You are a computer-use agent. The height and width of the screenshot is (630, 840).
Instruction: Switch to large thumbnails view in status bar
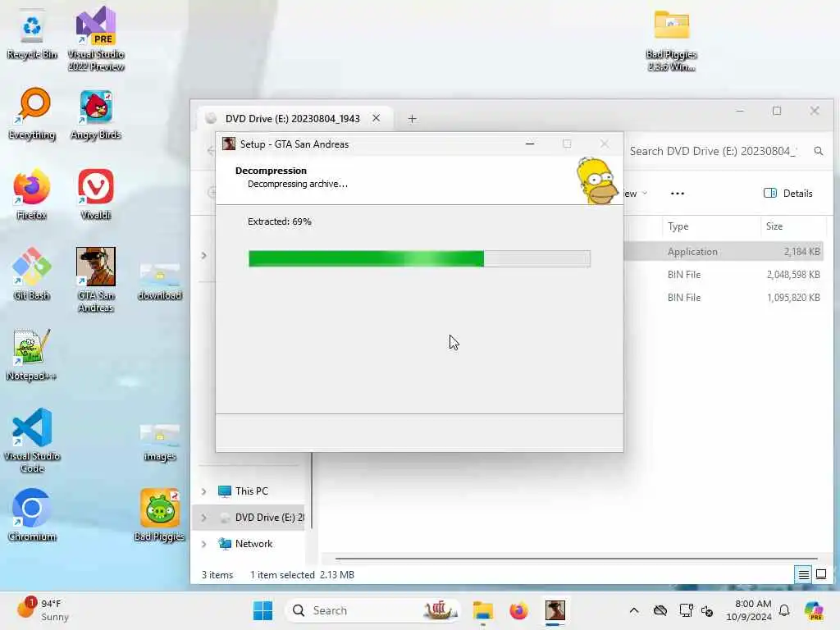coord(820,575)
